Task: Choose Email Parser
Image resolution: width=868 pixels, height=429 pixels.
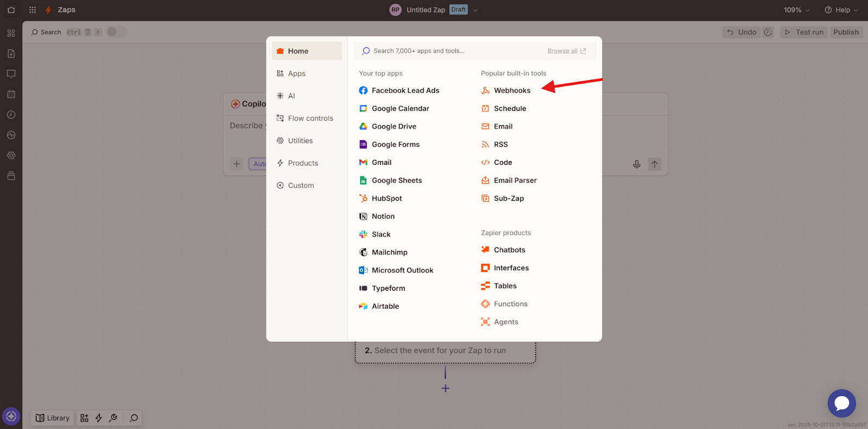Action: 509,181
